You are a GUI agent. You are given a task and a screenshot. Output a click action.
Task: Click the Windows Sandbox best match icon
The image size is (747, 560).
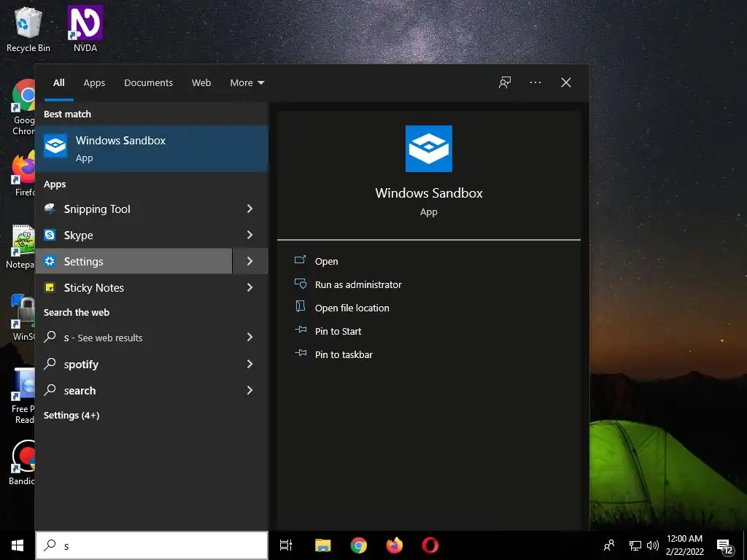(x=55, y=146)
